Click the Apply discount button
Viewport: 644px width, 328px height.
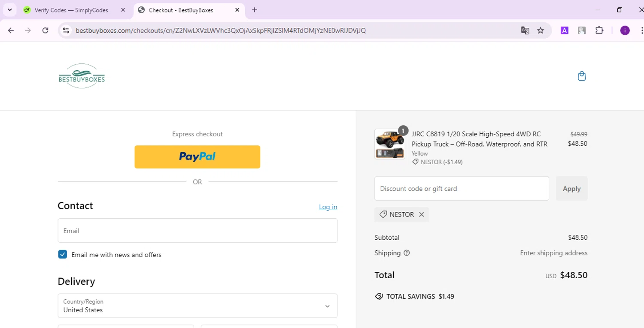point(571,188)
